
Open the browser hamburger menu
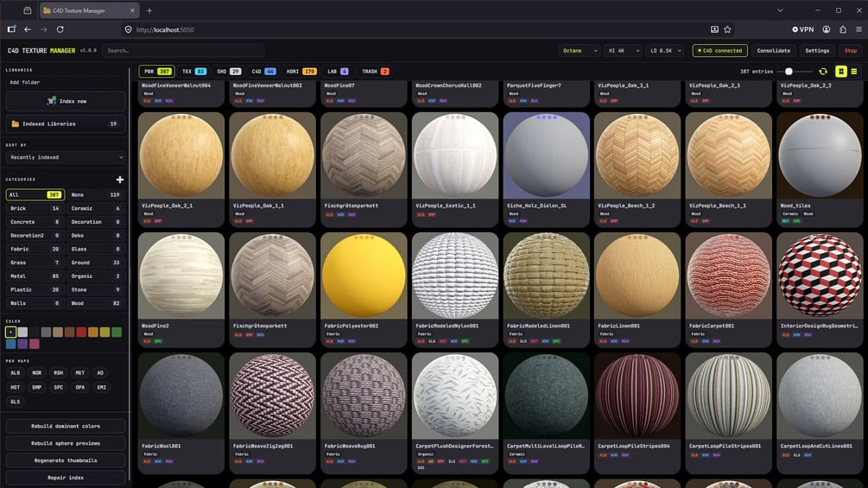pos(858,29)
